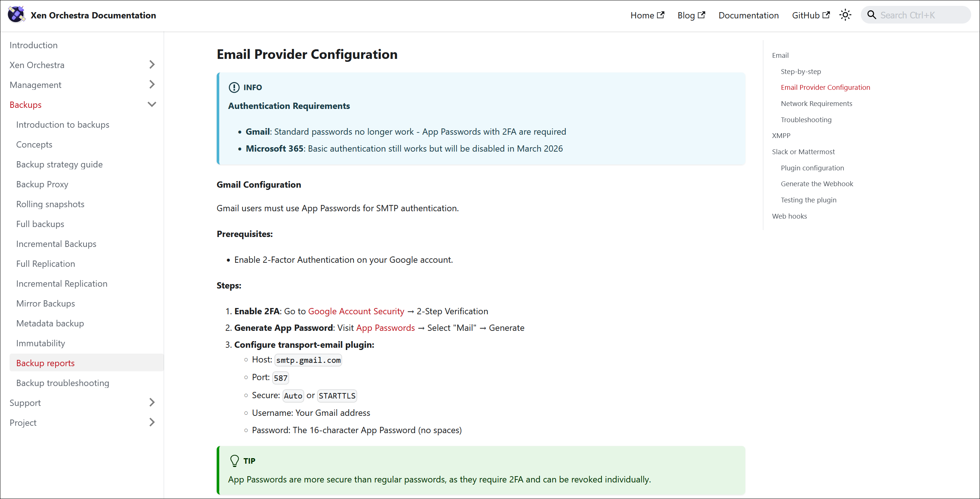Collapse the Backups sidebar section
Screen dimensions: 980x499
point(152,104)
